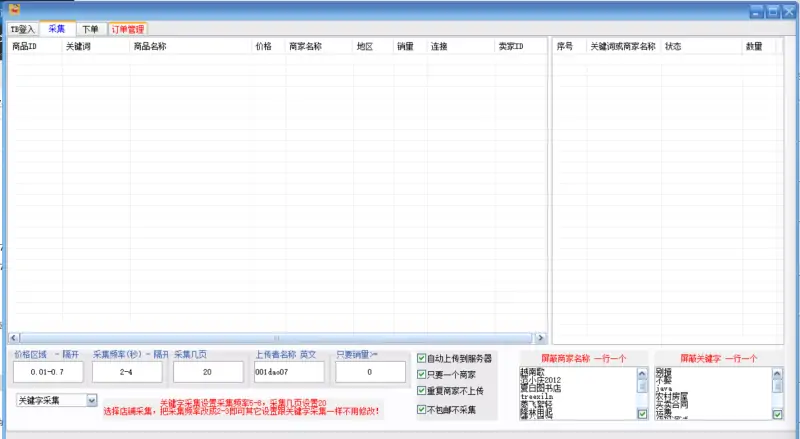Toggle the 不包邮不采集 checkbox
Screen dimensions: 800x439
421,409
